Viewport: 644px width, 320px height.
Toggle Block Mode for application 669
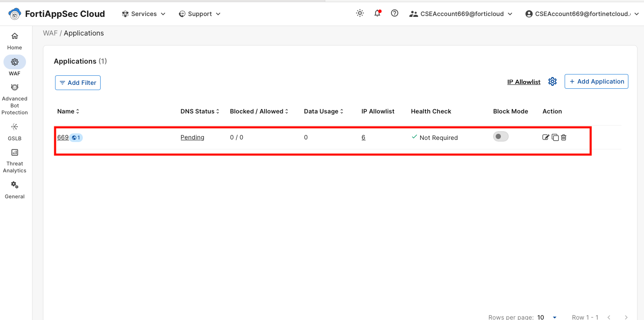(501, 137)
